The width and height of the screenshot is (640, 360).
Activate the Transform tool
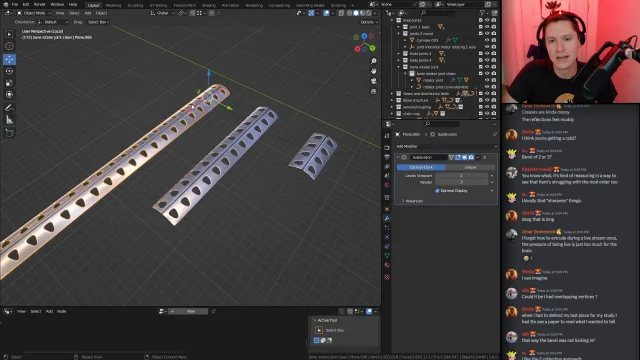(9, 95)
